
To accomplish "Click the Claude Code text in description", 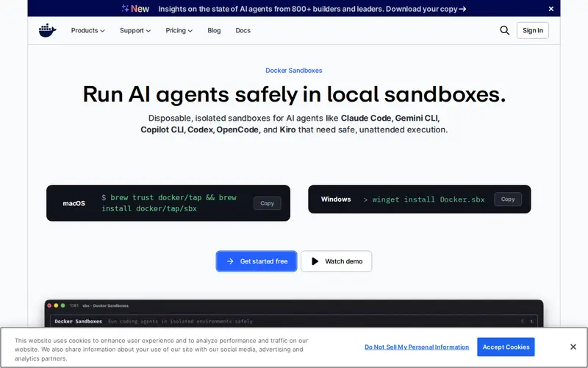I will (366, 118).
